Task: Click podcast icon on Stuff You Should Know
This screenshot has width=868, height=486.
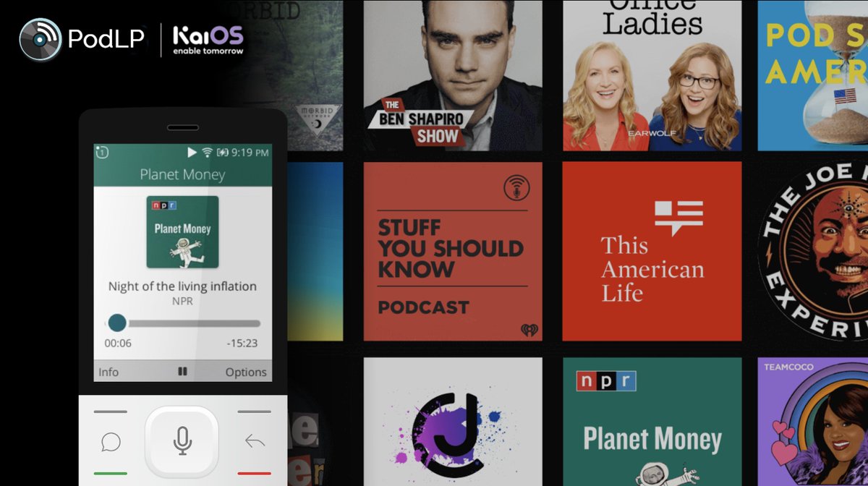Action: pos(516,188)
